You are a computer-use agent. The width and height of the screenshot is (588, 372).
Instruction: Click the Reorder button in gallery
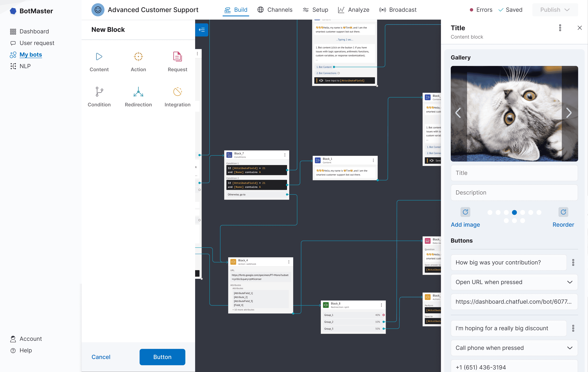[563, 225]
